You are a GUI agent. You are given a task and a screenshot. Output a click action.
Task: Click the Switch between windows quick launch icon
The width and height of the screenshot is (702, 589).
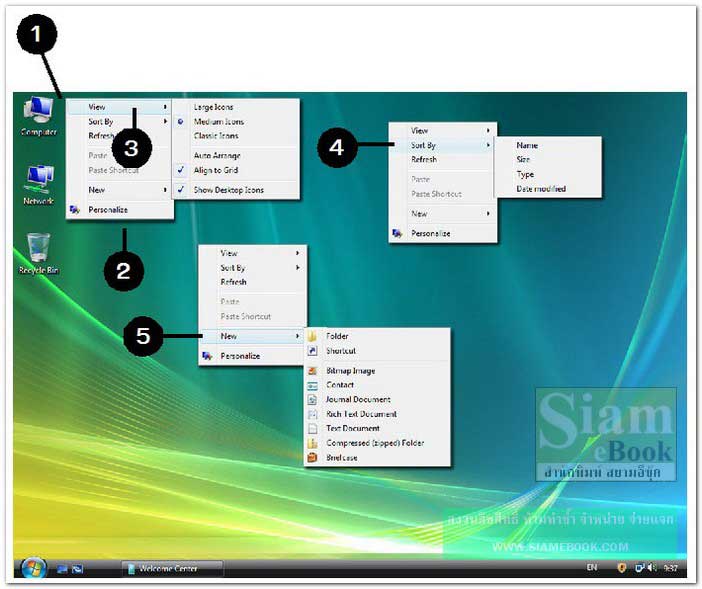click(77, 569)
